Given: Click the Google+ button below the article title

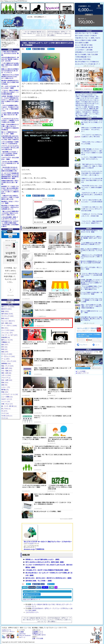Looking at the screenshot, I should (23, 49).
